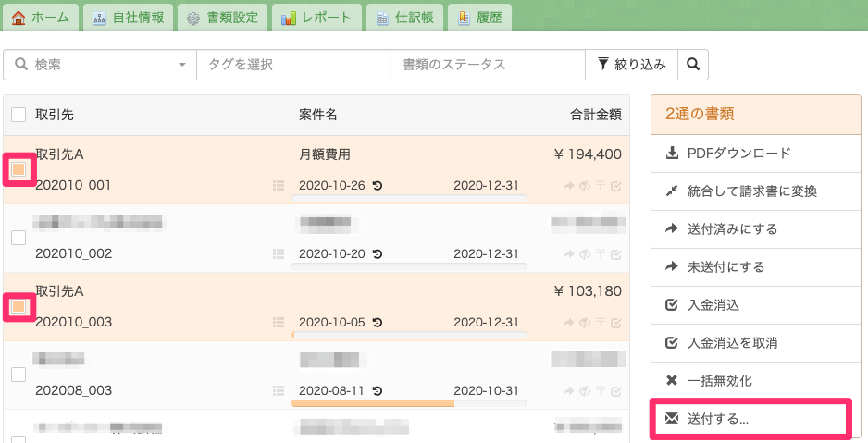Image resolution: width=868 pixels, height=443 pixels.
Task: Open the 自社情報 tab
Action: 128,18
